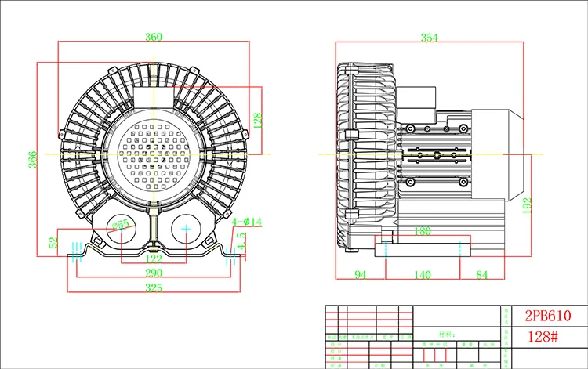Select the 180 dimension in side view
The width and height of the screenshot is (588, 369).
423,231
